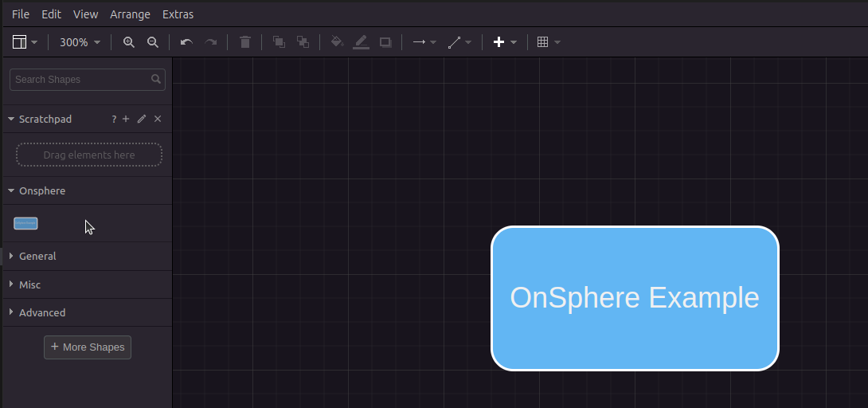
Task: Select the OnSphere Example shape on canvas
Action: click(635, 298)
